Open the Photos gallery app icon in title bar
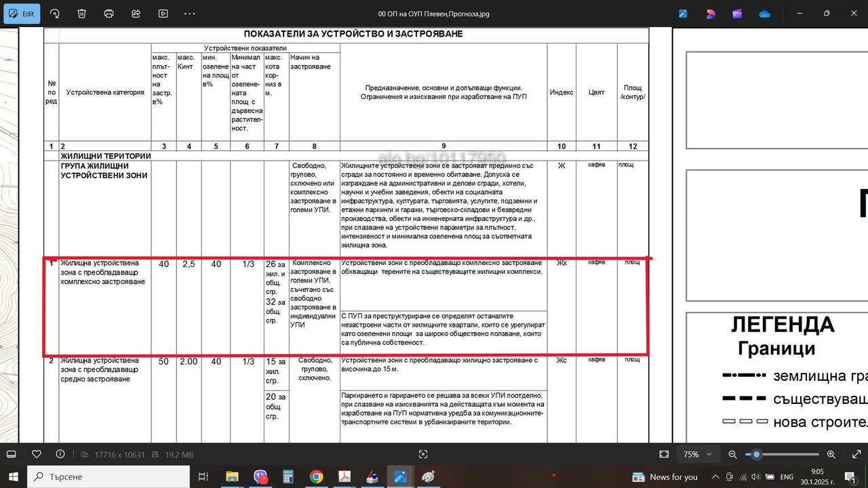Image resolution: width=868 pixels, height=488 pixels. coord(683,14)
